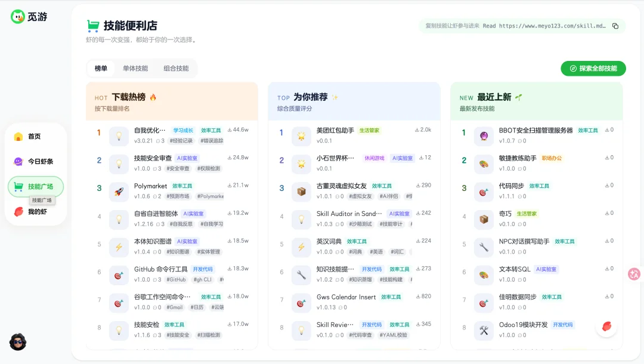644x364 pixels.
Task: Click the #虚拟女友 hashtag
Action: [x=360, y=196]
